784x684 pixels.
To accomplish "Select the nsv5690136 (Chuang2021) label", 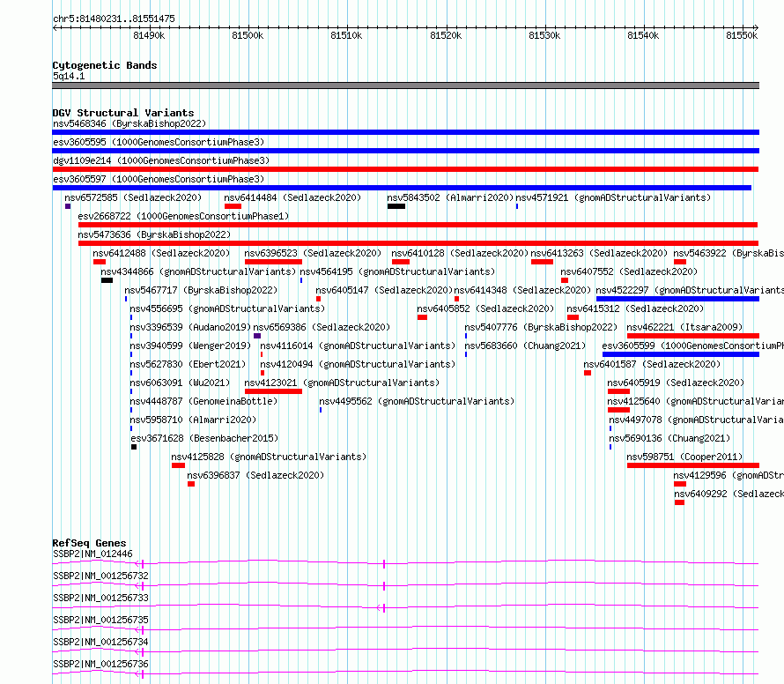I will pyautogui.click(x=669, y=438).
